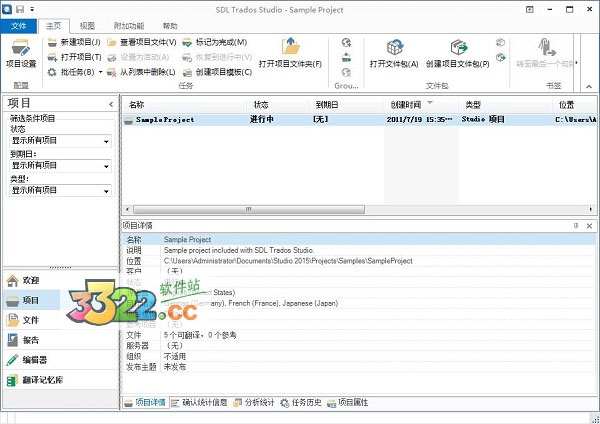
Task: Open quick access toolbar dropdown arrow
Action: pyautogui.click(x=32, y=9)
